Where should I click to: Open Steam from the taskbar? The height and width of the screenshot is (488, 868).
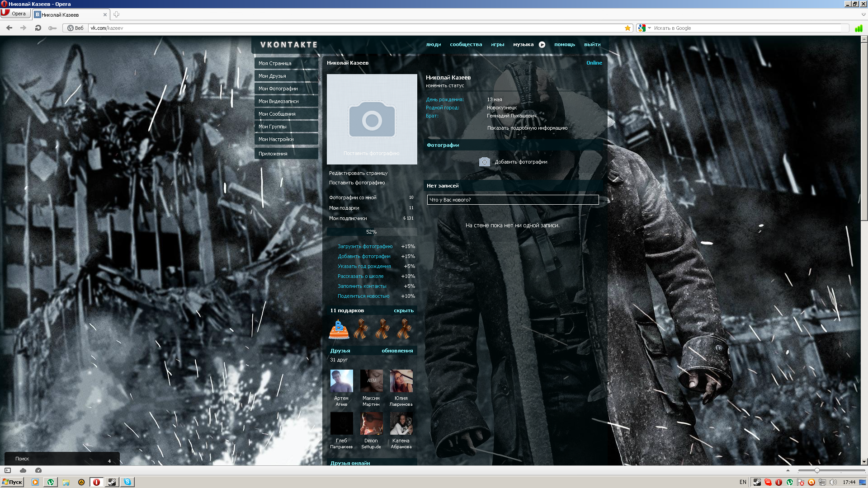(x=112, y=482)
